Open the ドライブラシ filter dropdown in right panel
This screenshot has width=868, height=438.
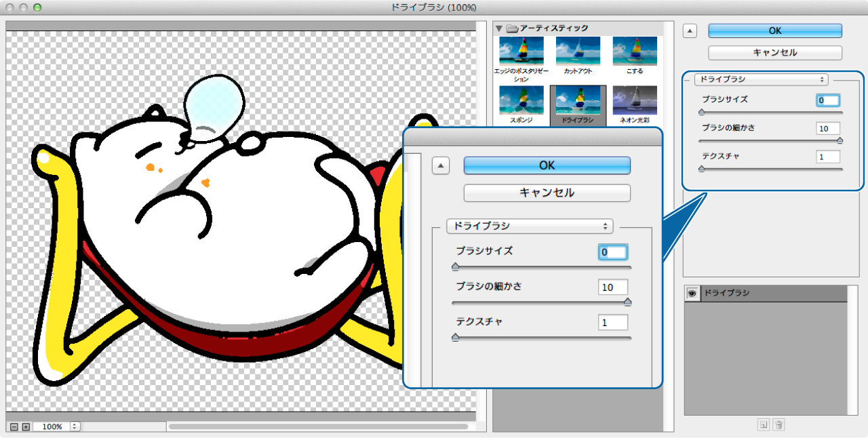(x=761, y=79)
